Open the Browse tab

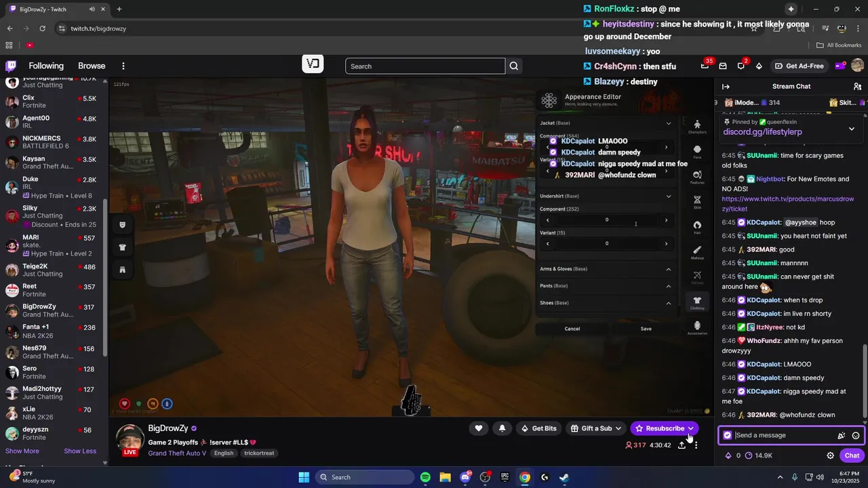(x=92, y=66)
